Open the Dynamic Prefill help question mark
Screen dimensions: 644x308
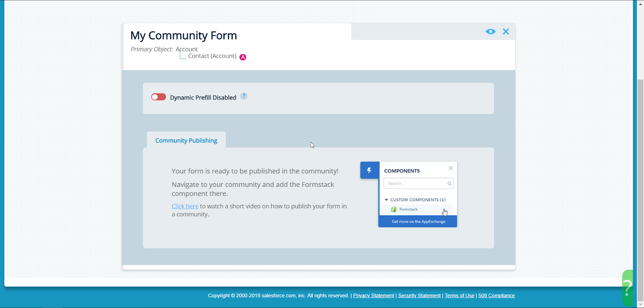[244, 96]
